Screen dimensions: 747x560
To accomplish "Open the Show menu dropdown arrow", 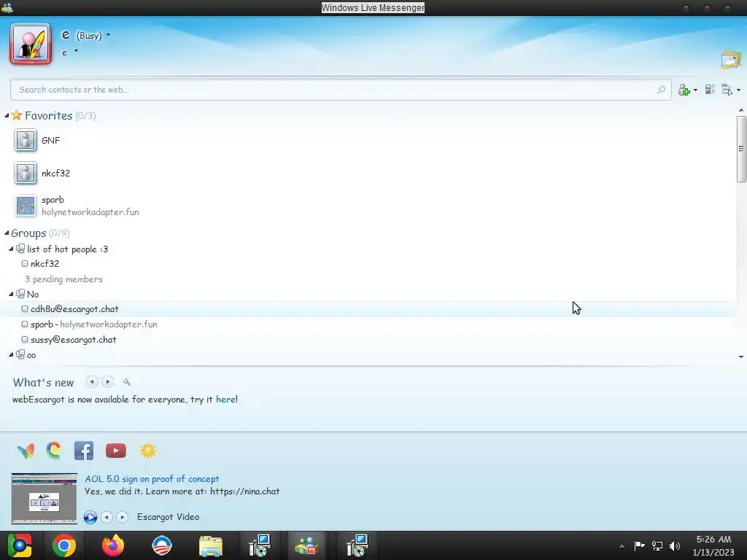I will click(x=738, y=90).
